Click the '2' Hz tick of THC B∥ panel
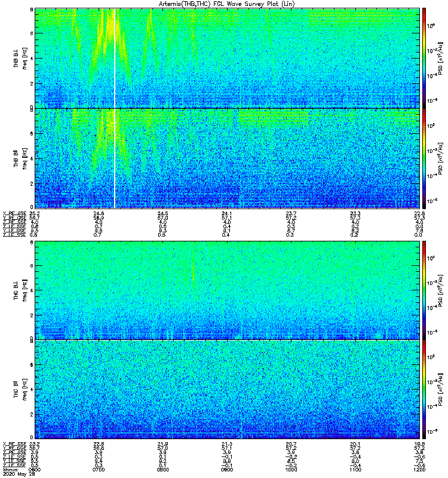 [32, 414]
